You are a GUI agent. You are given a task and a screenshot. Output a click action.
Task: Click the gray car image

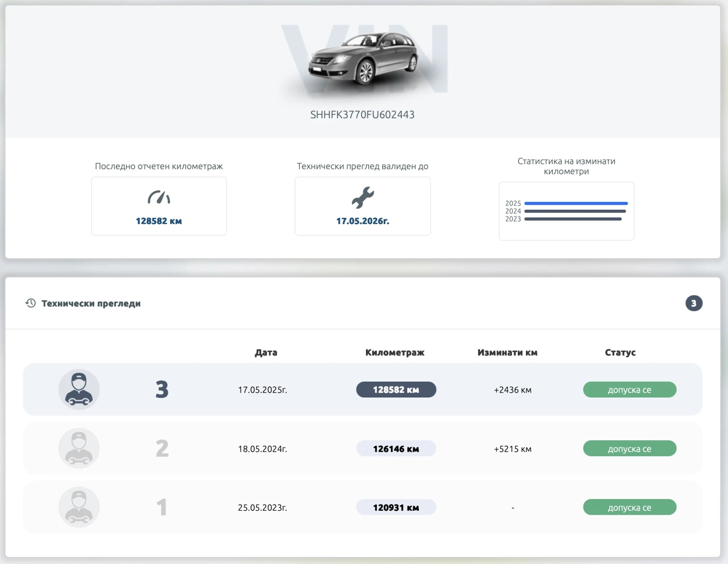click(x=363, y=59)
